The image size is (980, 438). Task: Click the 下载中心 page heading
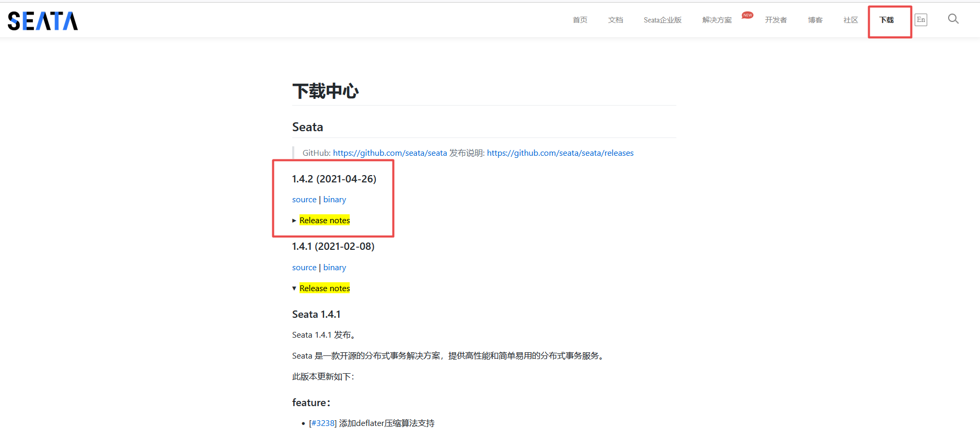(x=325, y=91)
